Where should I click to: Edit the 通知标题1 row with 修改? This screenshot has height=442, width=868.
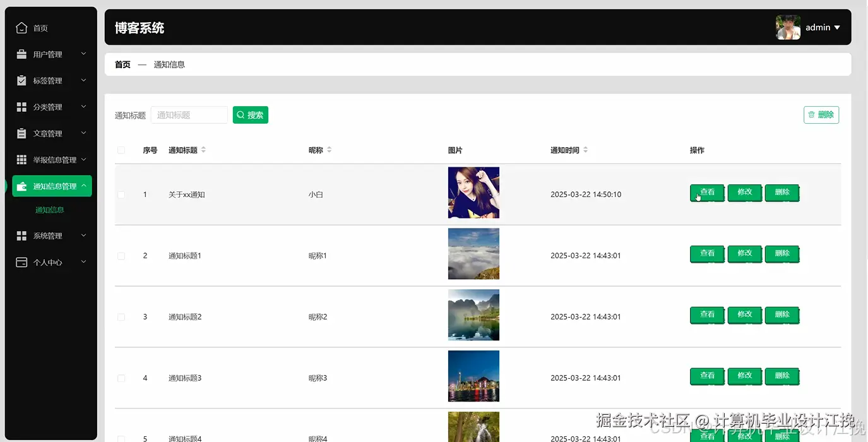[745, 254]
